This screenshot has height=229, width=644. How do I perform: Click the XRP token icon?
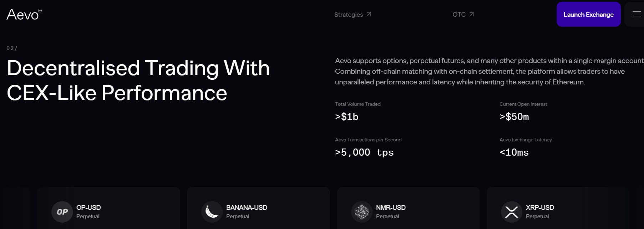(512, 212)
